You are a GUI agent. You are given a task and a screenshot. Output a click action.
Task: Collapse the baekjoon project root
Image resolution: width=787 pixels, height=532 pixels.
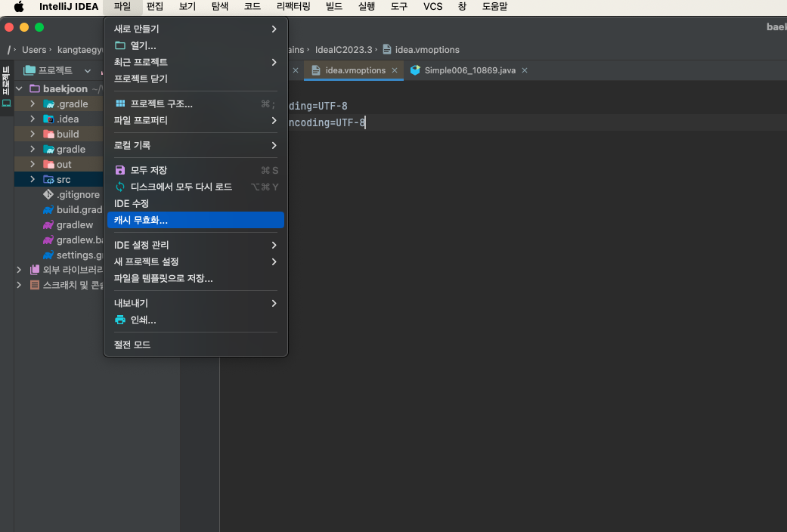coord(19,89)
